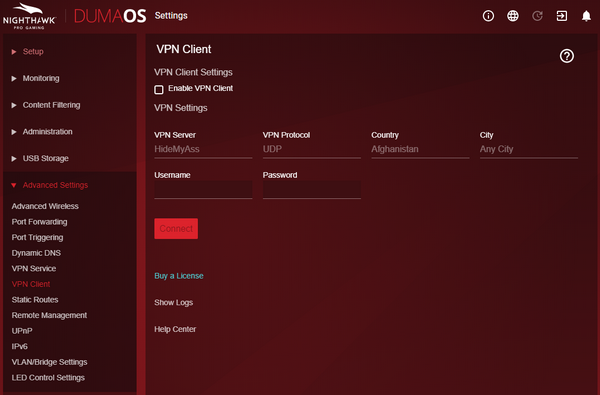
Task: Focus the Username input field
Action: click(x=203, y=190)
